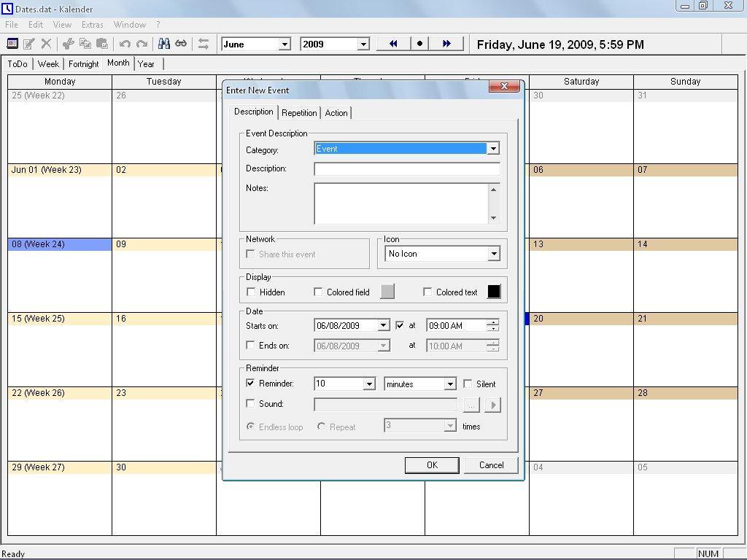Screen dimensions: 747x560
Task: Open the Window menu
Action: (x=130, y=25)
